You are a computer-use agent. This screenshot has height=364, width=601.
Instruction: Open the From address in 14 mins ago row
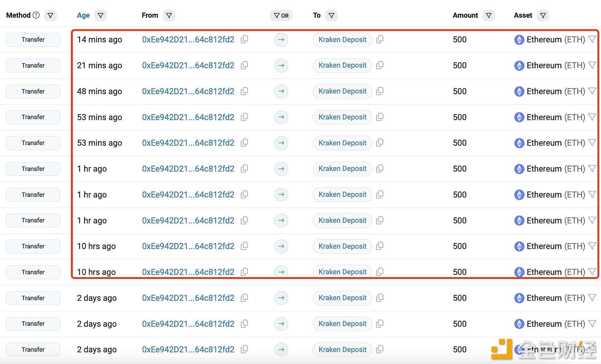188,39
